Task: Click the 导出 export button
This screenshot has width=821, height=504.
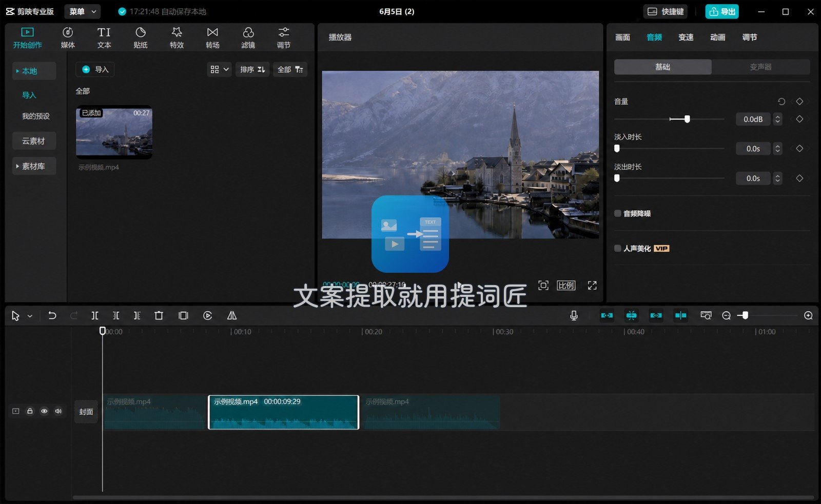Action: (x=722, y=11)
